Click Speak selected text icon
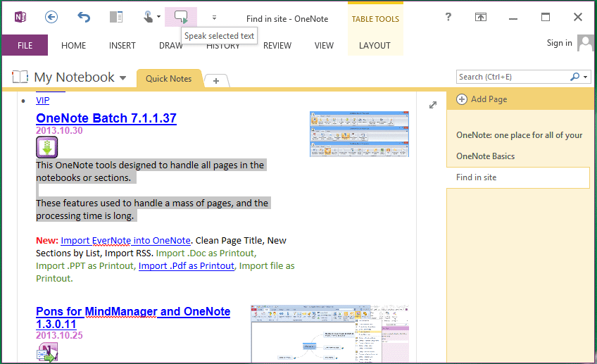This screenshot has width=597, height=364. click(181, 17)
